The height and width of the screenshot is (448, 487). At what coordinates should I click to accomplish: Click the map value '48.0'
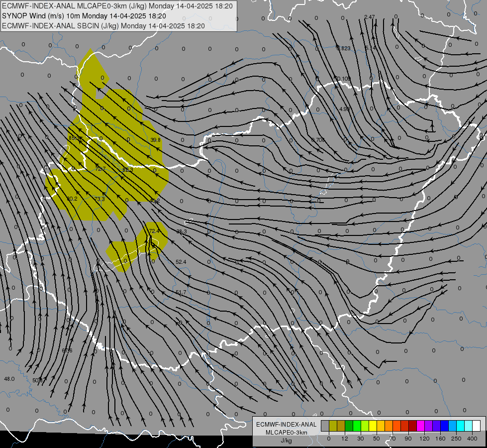coord(9,379)
